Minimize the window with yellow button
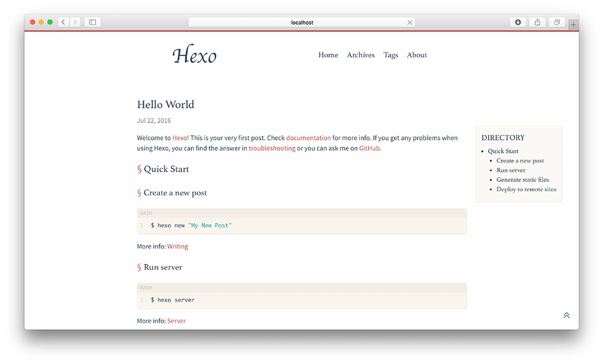 [x=41, y=22]
